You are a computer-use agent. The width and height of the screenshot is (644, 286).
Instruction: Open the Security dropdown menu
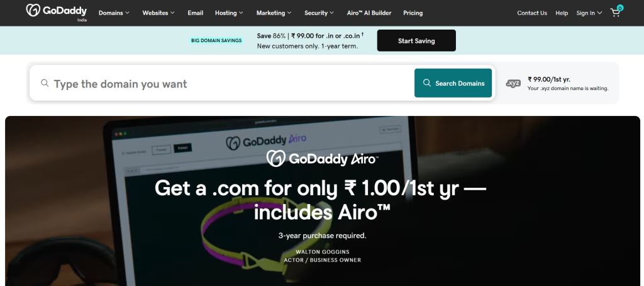click(x=319, y=13)
